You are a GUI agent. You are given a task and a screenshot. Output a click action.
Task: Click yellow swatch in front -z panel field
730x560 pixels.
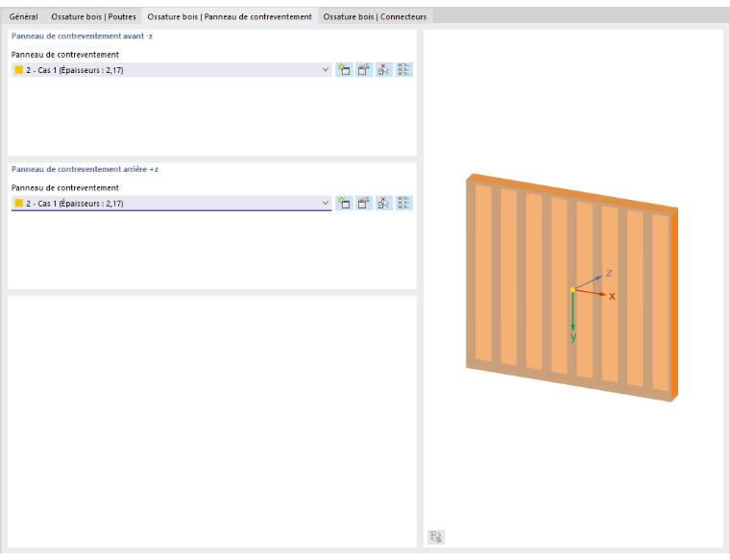[x=19, y=70]
